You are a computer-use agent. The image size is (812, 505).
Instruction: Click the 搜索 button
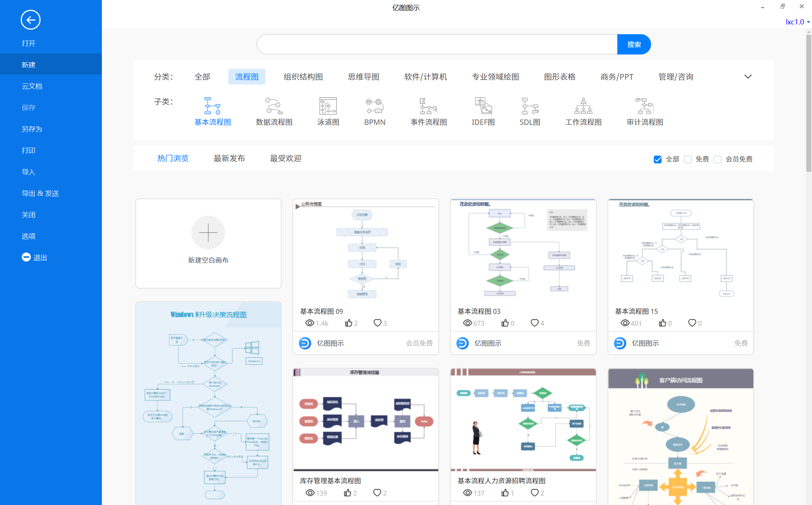click(x=634, y=44)
